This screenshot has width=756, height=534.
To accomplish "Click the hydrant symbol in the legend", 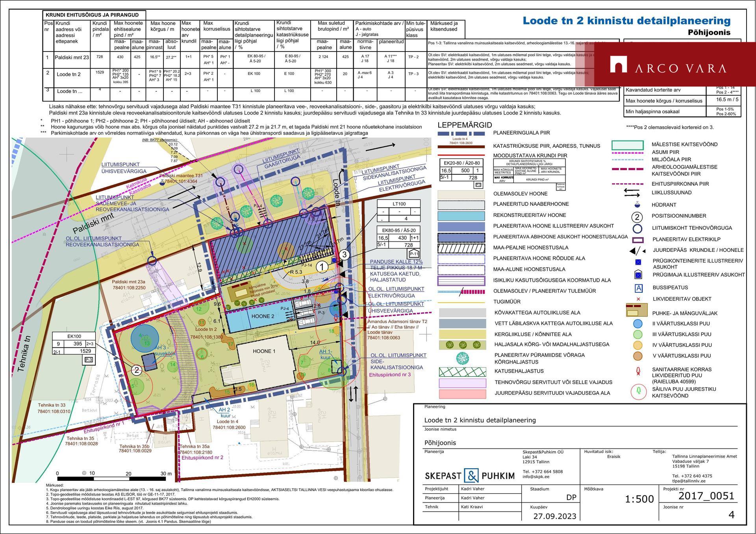I will 637,205.
